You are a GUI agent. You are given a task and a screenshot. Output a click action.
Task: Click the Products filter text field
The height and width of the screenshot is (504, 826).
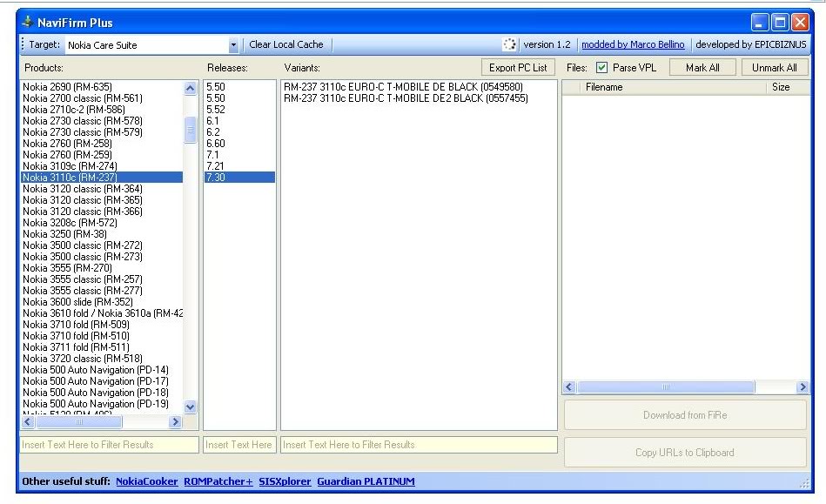[x=109, y=445]
